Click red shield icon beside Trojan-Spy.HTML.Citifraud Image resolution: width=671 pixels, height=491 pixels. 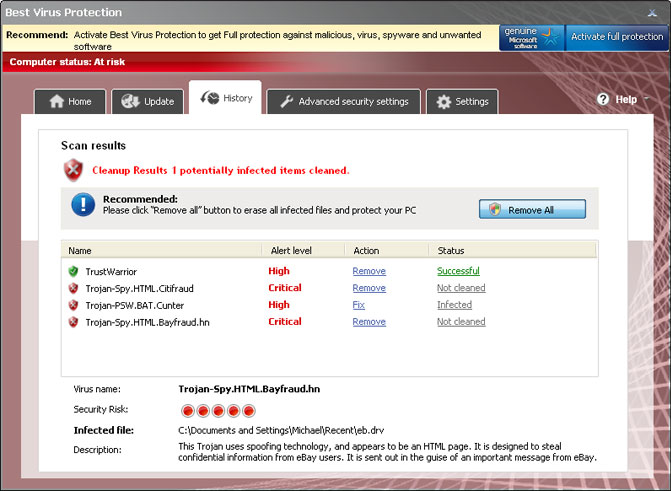[73, 289]
